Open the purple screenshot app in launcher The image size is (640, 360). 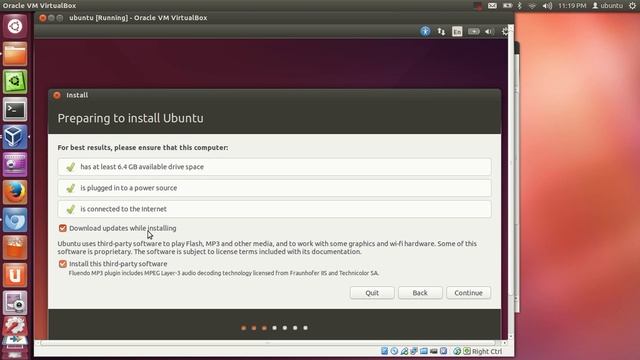point(15,164)
